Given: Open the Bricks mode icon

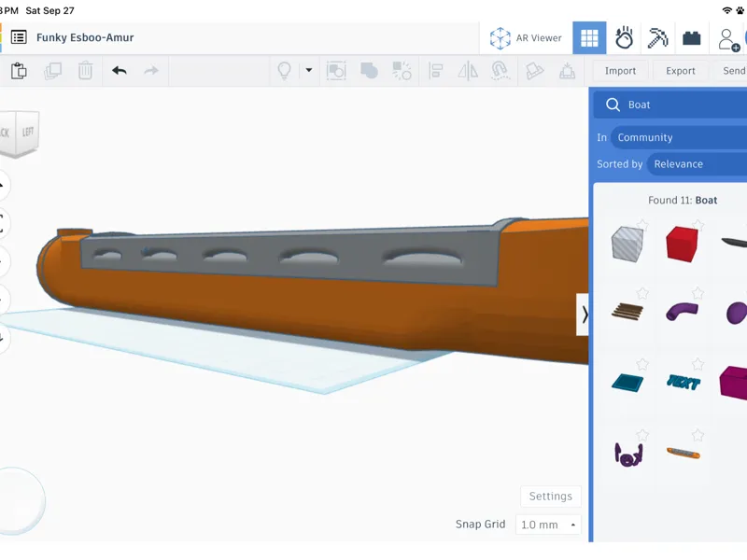Looking at the screenshot, I should click(691, 37).
